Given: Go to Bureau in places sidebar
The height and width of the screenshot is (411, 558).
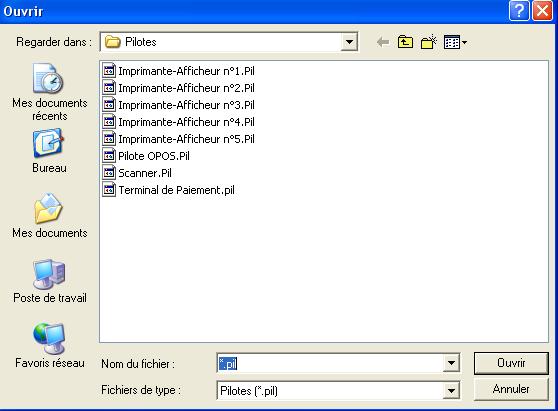Looking at the screenshot, I should pyautogui.click(x=49, y=151).
